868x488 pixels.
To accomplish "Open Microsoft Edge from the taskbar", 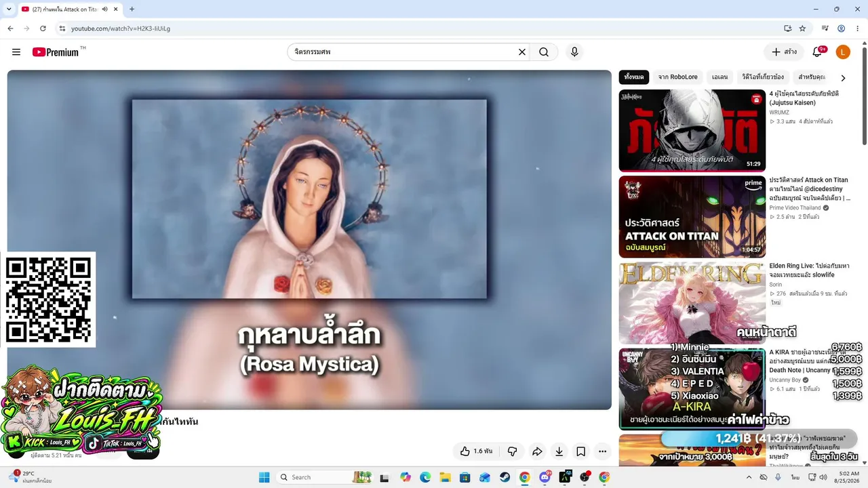I will [x=425, y=477].
